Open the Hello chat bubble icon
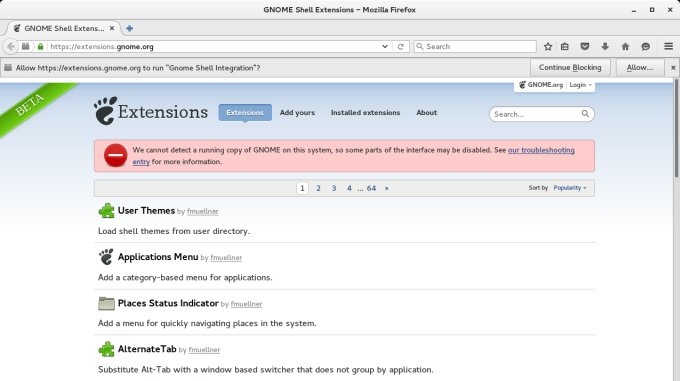 [x=645, y=46]
